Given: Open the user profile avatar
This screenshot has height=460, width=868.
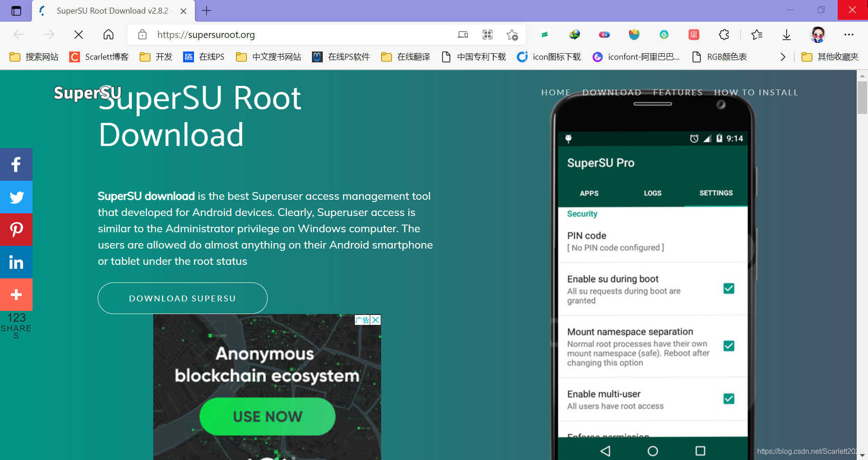Looking at the screenshot, I should tap(818, 34).
